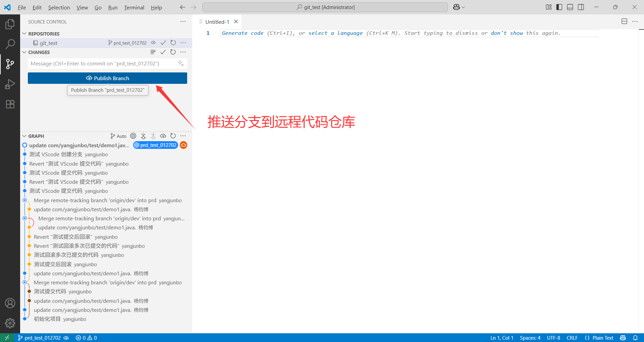This screenshot has width=644, height=342.
Task: Toggle the Primary Side Bar visibility
Action: pyautogui.click(x=559, y=7)
